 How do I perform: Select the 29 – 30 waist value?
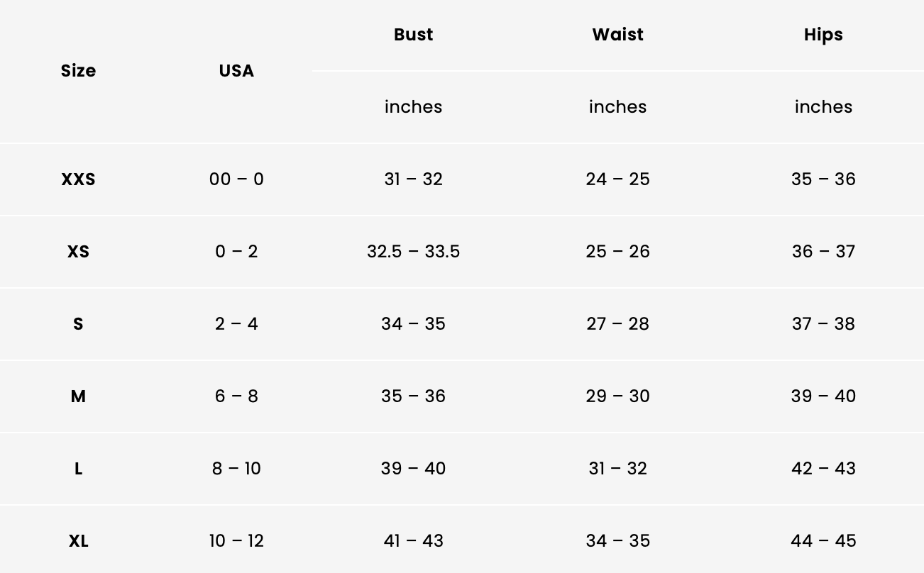pyautogui.click(x=617, y=396)
